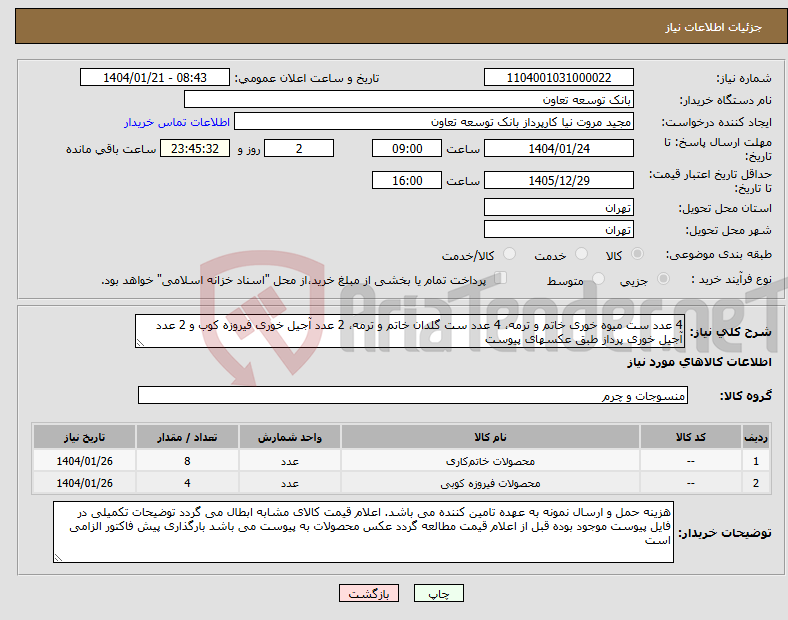The image size is (788, 620).
Task: Click the resize handle of buyer notes box
Action: 58,558
